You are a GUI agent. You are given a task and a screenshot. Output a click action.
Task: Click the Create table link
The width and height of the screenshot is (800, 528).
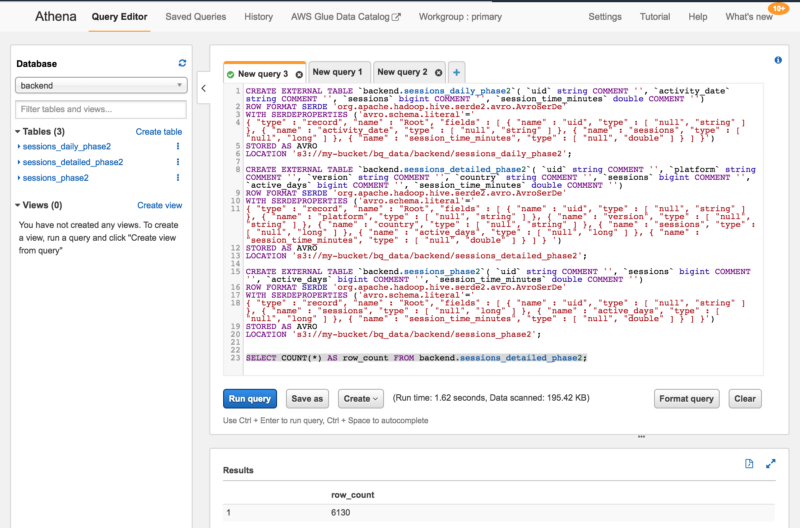(x=159, y=132)
